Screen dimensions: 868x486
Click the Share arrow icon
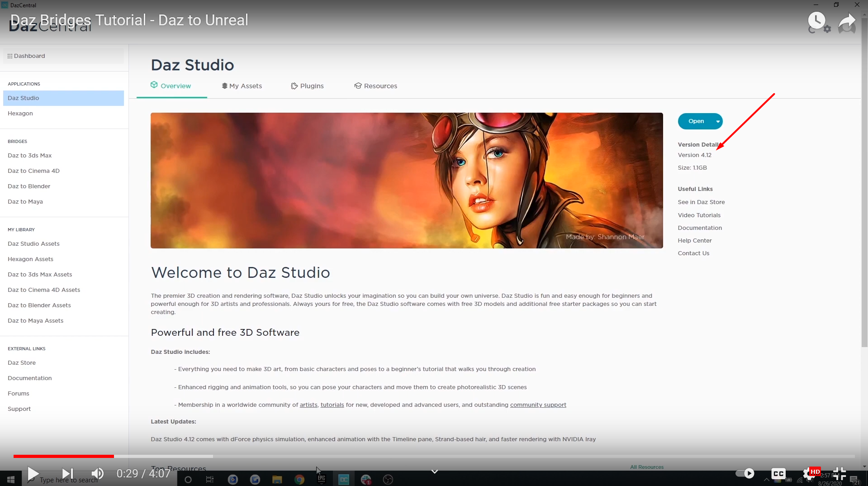click(x=847, y=21)
